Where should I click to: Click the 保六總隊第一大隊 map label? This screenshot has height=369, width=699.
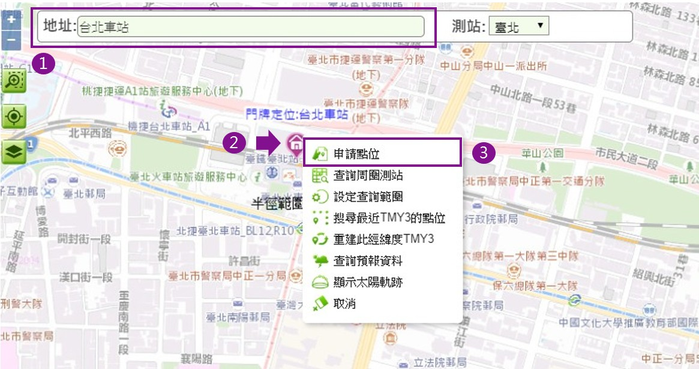tap(535, 285)
